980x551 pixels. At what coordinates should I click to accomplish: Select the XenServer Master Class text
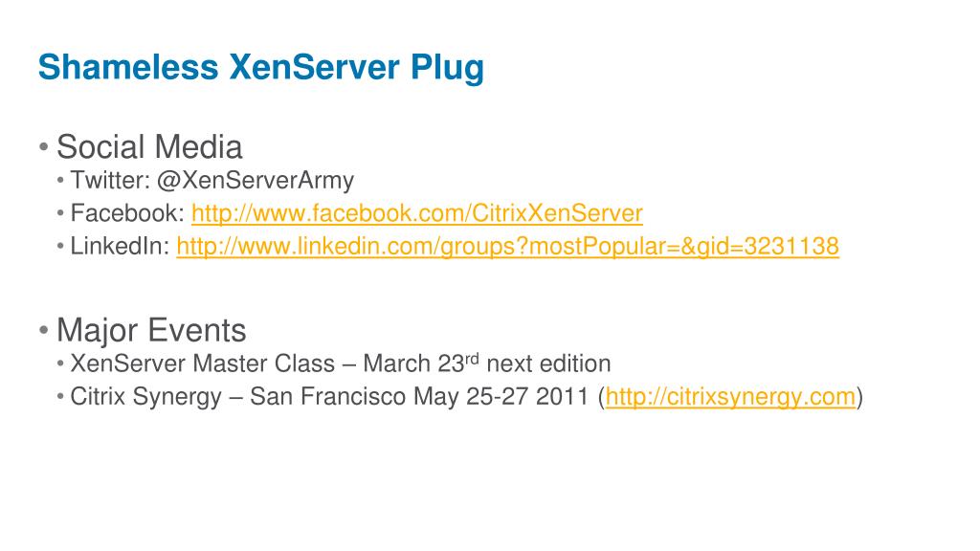[203, 364]
